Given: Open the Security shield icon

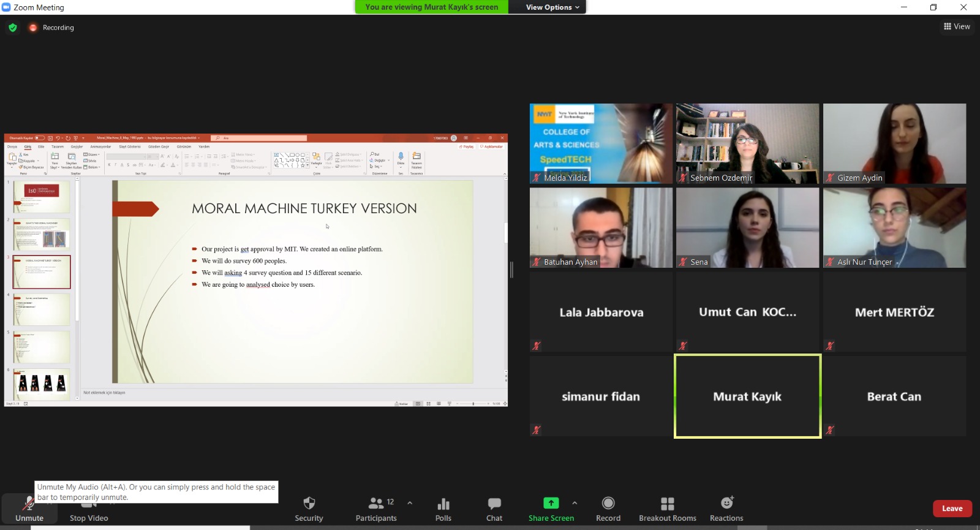Looking at the screenshot, I should tap(309, 504).
